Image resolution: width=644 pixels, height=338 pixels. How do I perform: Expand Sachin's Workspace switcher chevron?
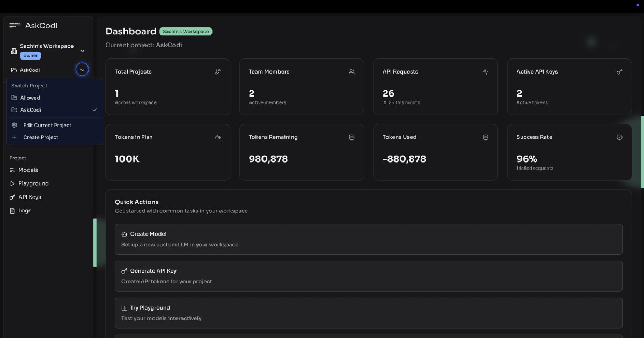click(x=82, y=51)
